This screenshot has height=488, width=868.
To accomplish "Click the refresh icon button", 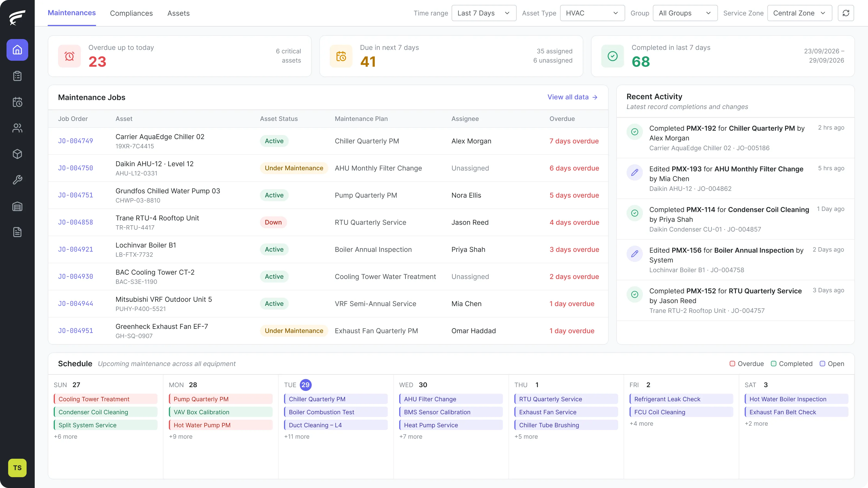I will [846, 13].
